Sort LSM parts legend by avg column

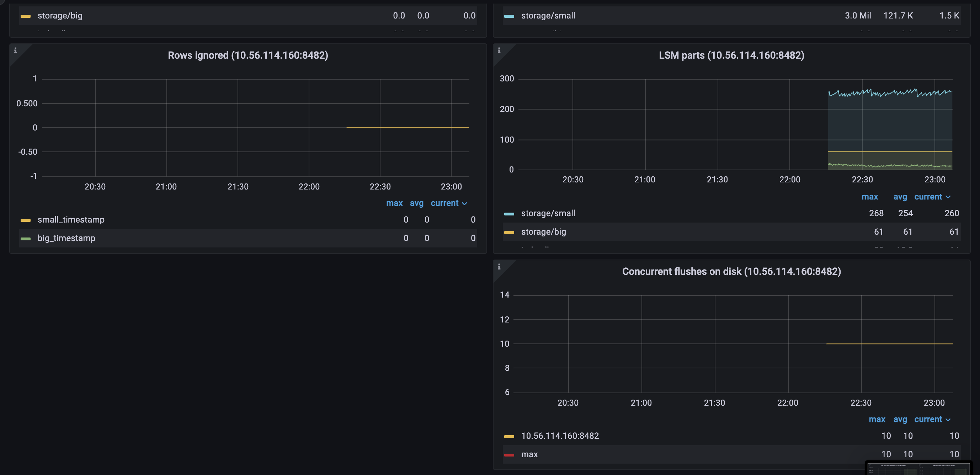pos(900,197)
